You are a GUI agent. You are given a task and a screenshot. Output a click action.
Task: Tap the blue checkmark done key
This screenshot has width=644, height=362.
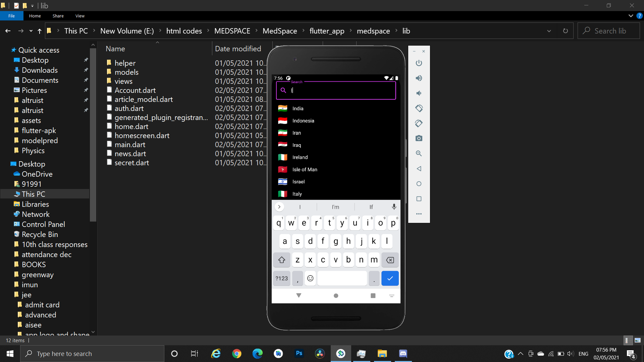(390, 278)
